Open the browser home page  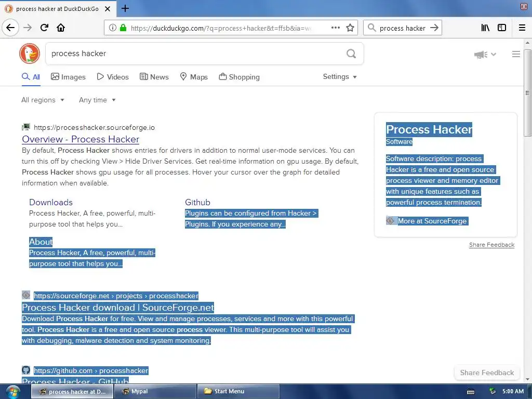pos(61,28)
